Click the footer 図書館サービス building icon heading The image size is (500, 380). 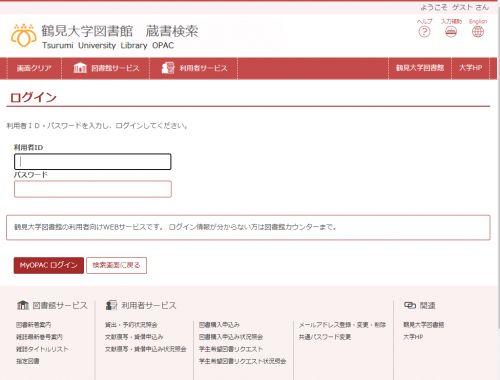(x=52, y=305)
